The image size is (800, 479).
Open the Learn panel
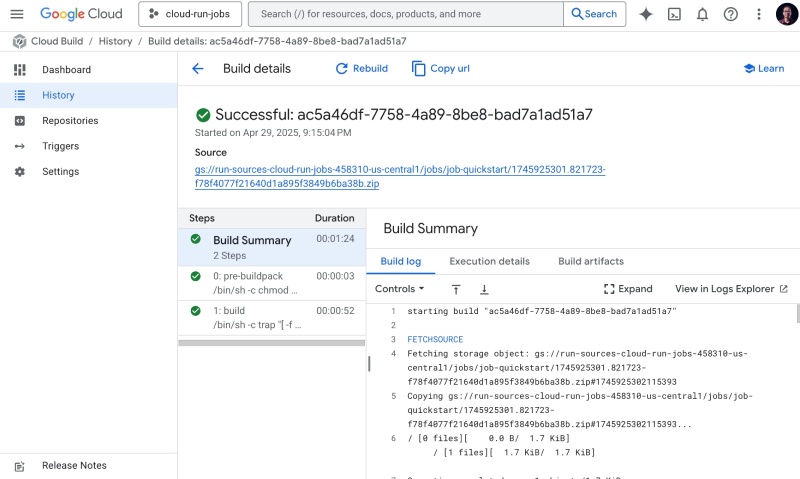tap(764, 68)
